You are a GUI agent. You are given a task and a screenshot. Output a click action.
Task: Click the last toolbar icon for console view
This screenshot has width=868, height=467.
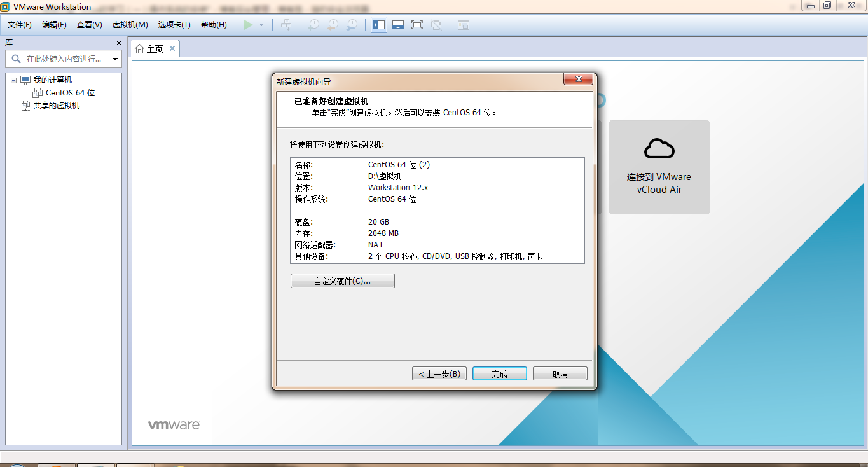pyautogui.click(x=464, y=25)
